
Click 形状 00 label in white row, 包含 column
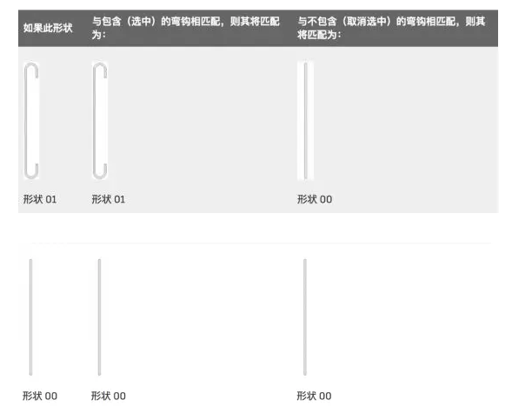109,396
